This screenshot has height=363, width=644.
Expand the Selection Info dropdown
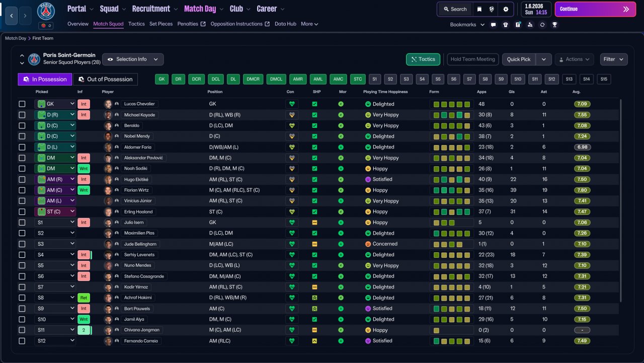click(133, 59)
